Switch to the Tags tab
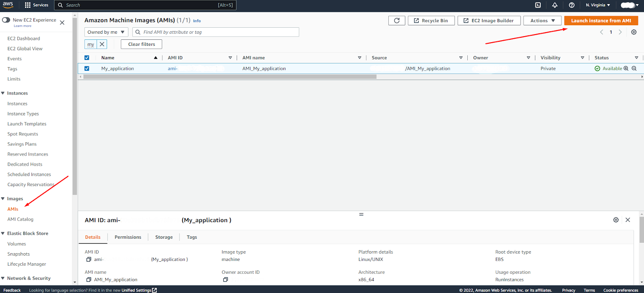Viewport: 644px width, 293px height. (192, 237)
